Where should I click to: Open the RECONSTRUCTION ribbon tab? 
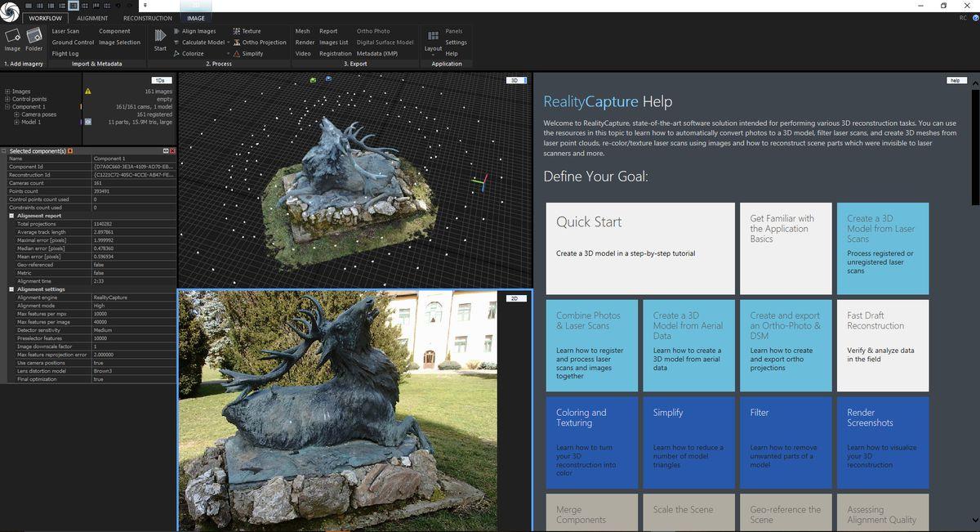tap(147, 18)
